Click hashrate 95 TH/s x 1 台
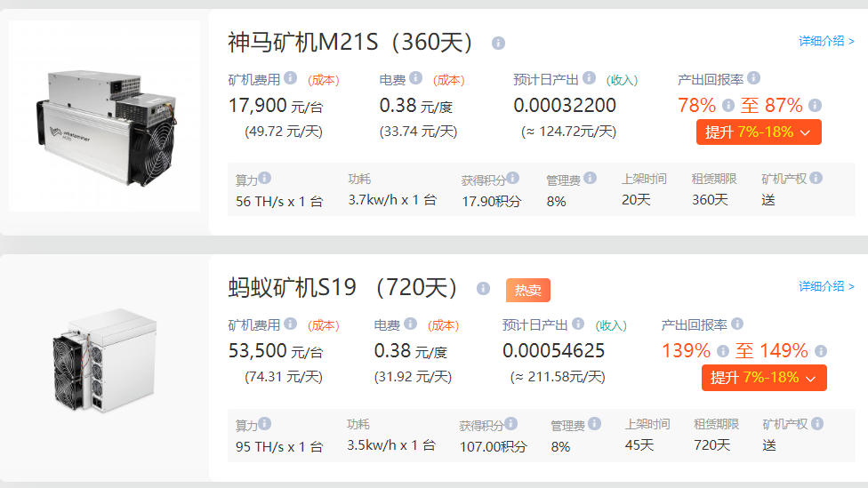This screenshot has width=868, height=488. click(x=279, y=446)
